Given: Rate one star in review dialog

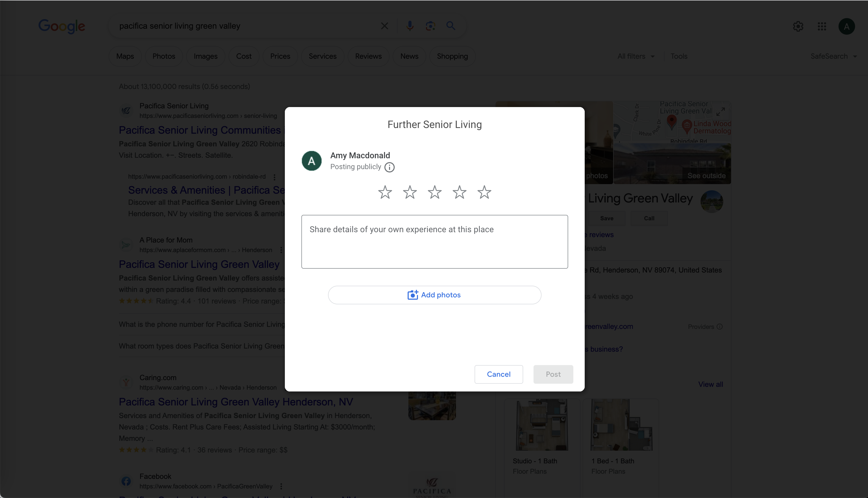Looking at the screenshot, I should point(385,192).
